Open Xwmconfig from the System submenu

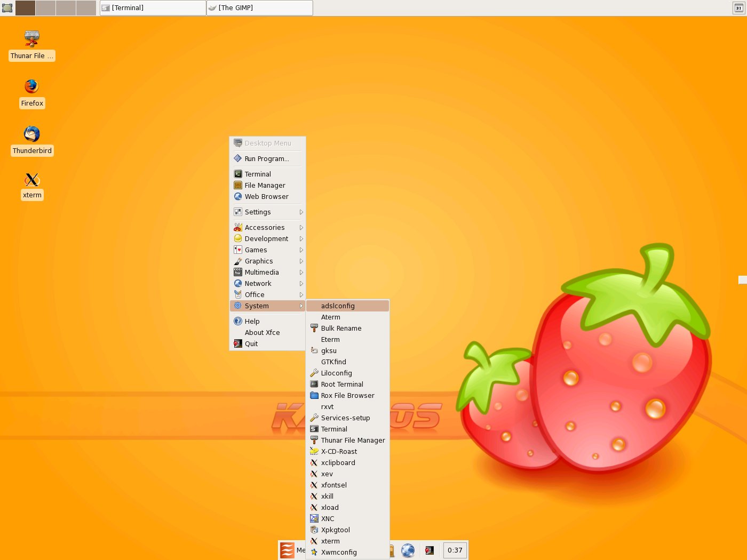(348, 553)
